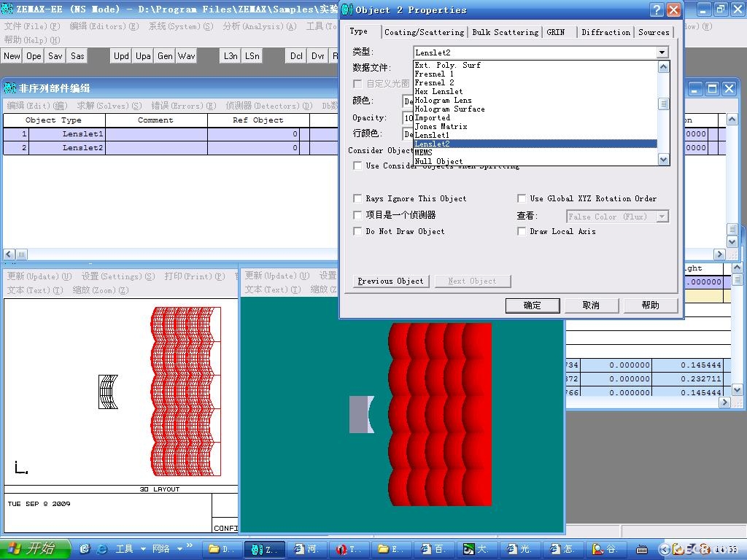Click the Internet Explorer quick launch icon
The image size is (747, 560).
click(x=102, y=549)
